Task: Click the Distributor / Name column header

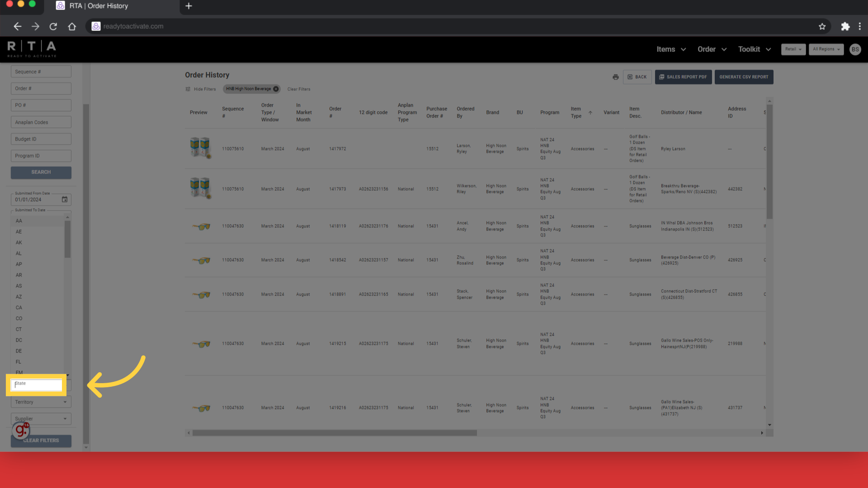Action: coord(681,113)
